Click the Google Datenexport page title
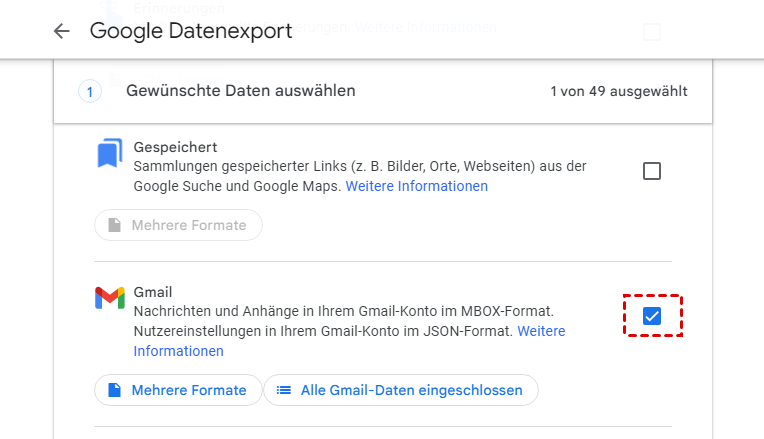 (191, 31)
